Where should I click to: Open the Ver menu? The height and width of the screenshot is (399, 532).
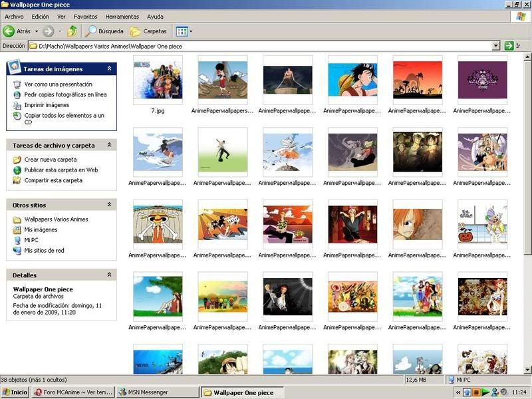61,16
